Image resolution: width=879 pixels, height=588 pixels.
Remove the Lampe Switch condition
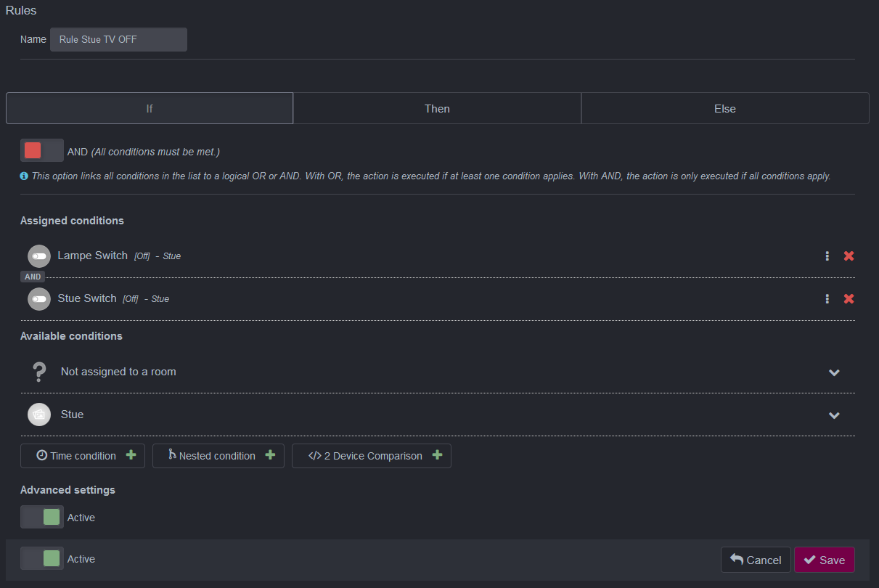coord(849,256)
